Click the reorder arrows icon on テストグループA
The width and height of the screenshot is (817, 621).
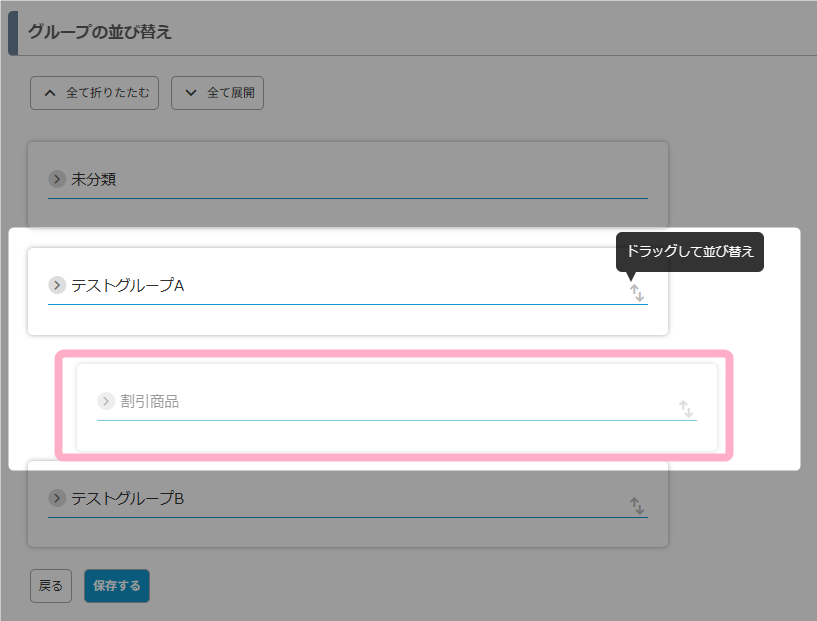click(637, 293)
